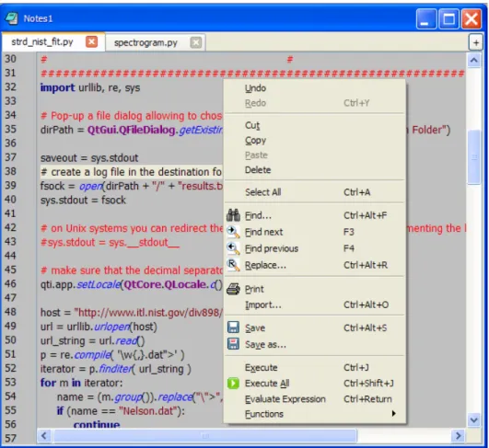Close the spectrogram.py tab
Screen dimensions: 489x448
click(x=196, y=42)
